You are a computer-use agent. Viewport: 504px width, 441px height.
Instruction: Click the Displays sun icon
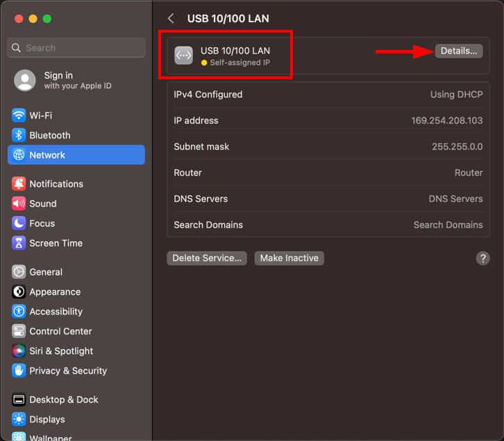pyautogui.click(x=19, y=419)
